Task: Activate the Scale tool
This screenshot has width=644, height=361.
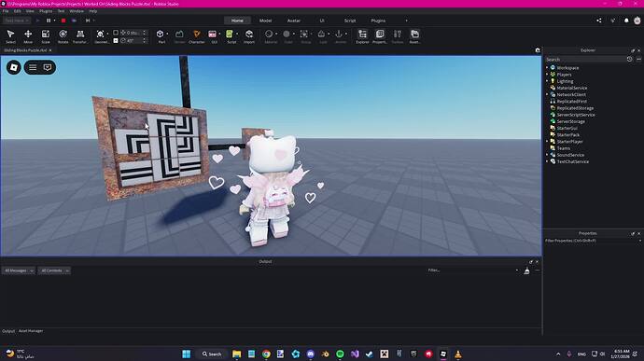Action: tap(46, 36)
